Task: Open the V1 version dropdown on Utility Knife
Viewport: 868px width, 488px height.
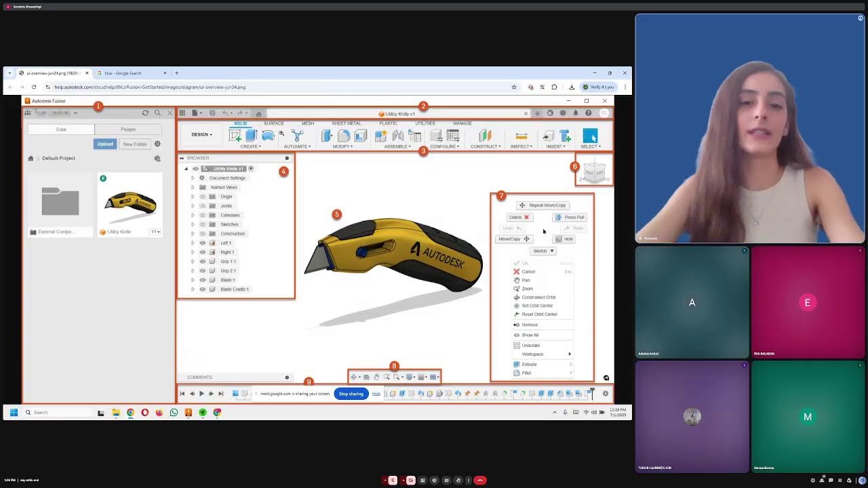Action: click(x=155, y=232)
